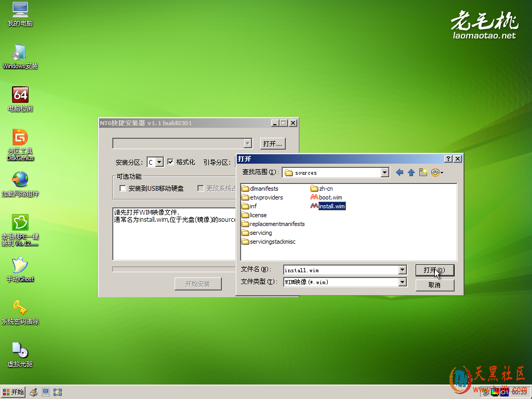Launch the Windows安装 desktop shortcut
Viewport: 532px width, 399px height.
tap(20, 54)
